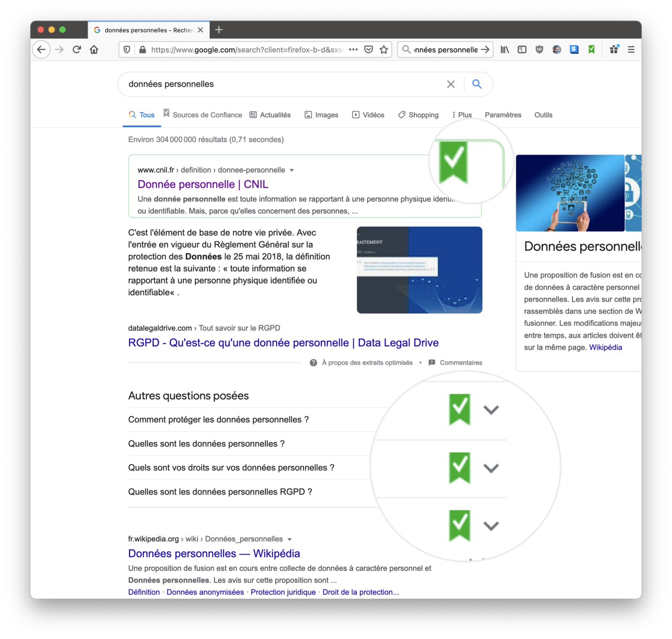
Task: Open the Firefox home page
Action: pyautogui.click(x=94, y=50)
